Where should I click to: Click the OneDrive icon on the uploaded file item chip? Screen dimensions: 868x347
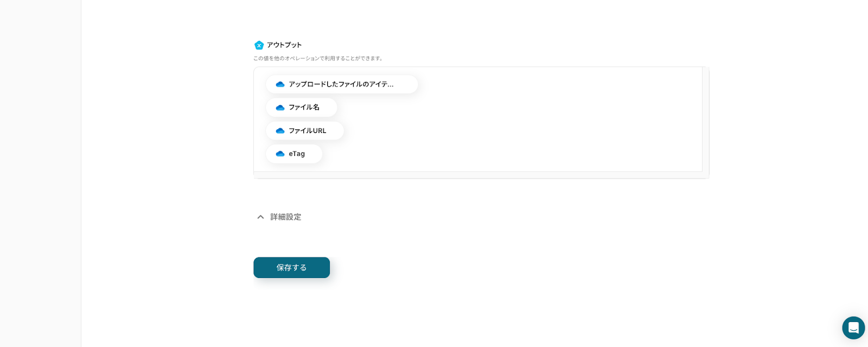tap(280, 84)
